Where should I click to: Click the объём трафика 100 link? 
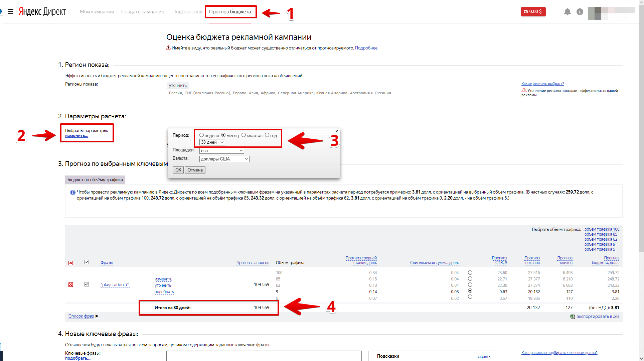602,229
